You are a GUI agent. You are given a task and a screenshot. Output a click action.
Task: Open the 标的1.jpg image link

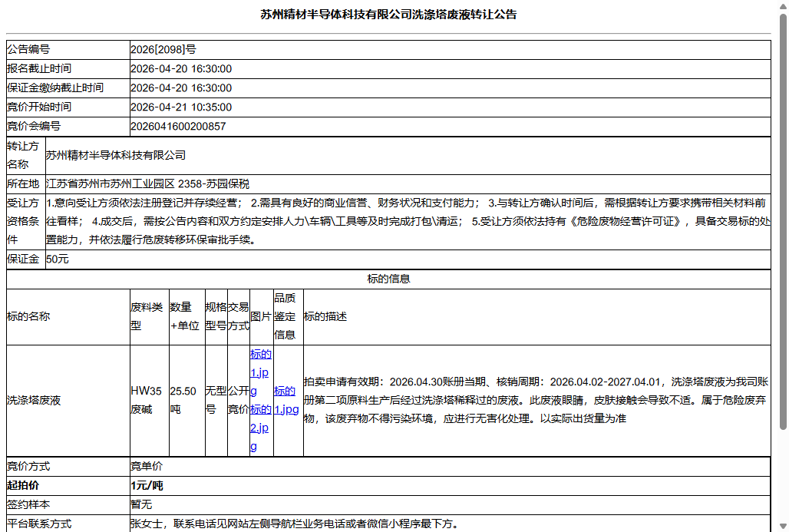[261, 372]
